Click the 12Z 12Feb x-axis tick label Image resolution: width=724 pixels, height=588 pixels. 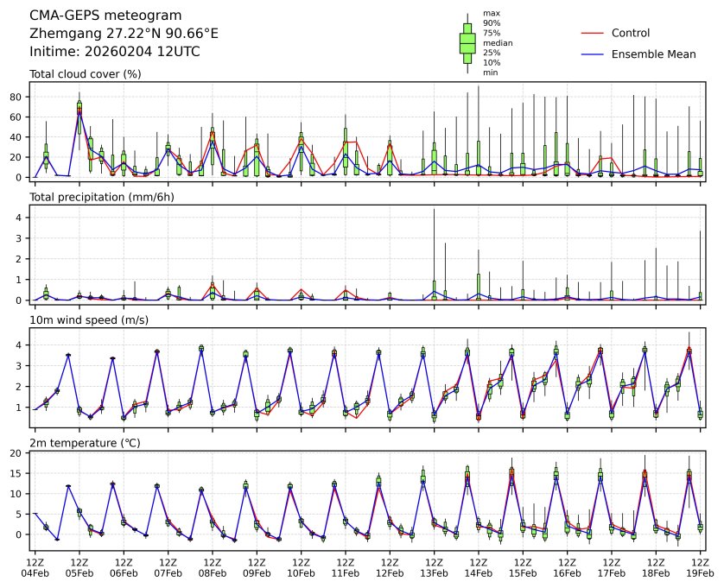[390, 566]
